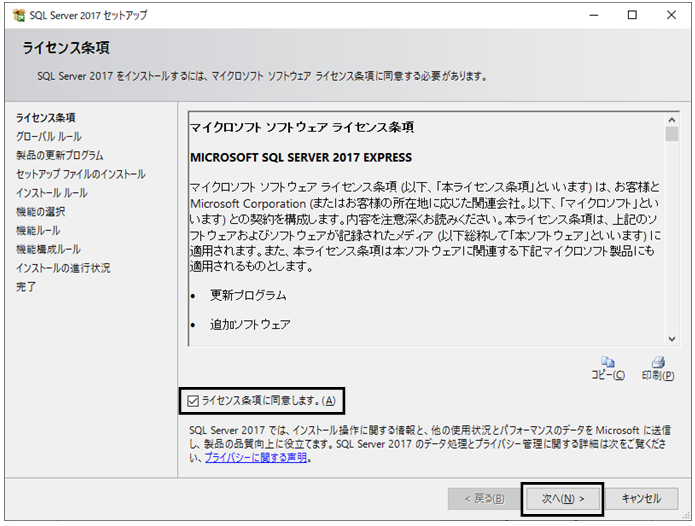Click the 追加ソフトウェア bullet item
Screen dimensions: 695x526
pos(250,325)
